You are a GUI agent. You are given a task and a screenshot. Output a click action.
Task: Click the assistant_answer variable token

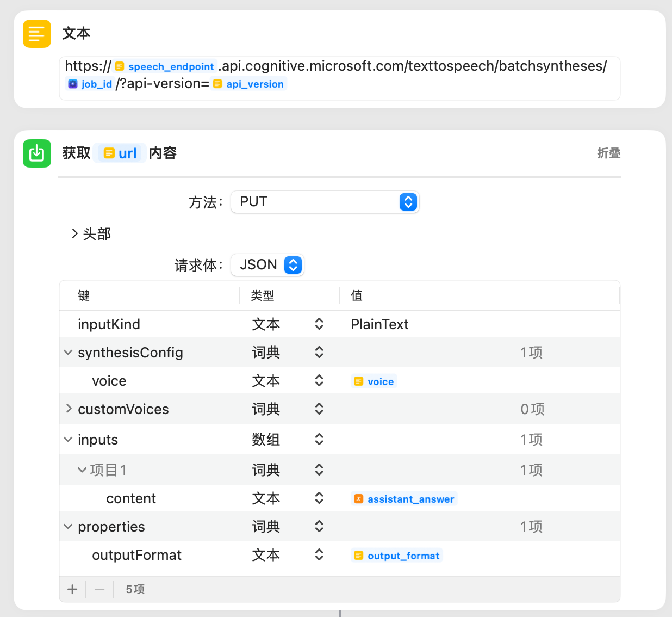(x=405, y=499)
